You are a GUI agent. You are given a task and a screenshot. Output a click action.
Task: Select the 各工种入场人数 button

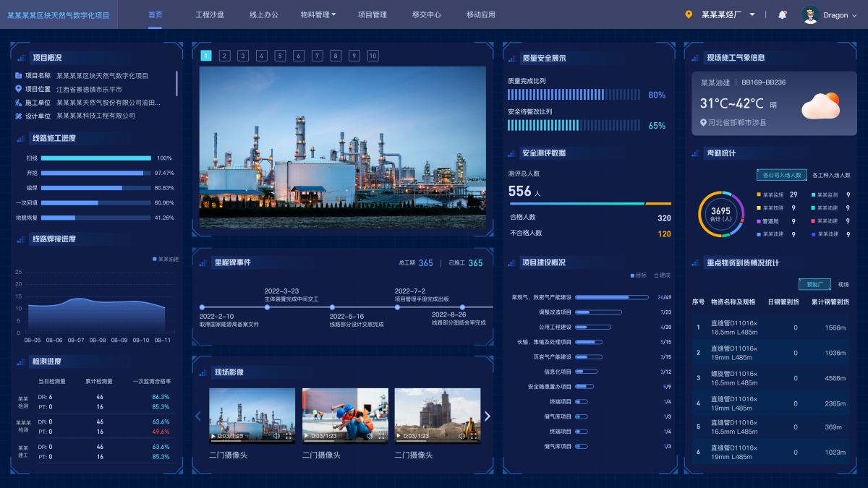(x=831, y=175)
